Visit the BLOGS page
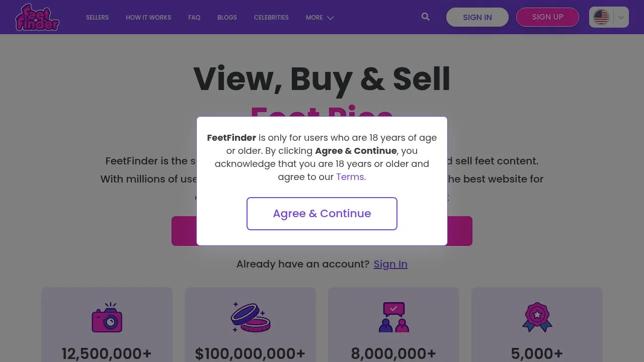This screenshot has height=362, width=644. click(226, 18)
